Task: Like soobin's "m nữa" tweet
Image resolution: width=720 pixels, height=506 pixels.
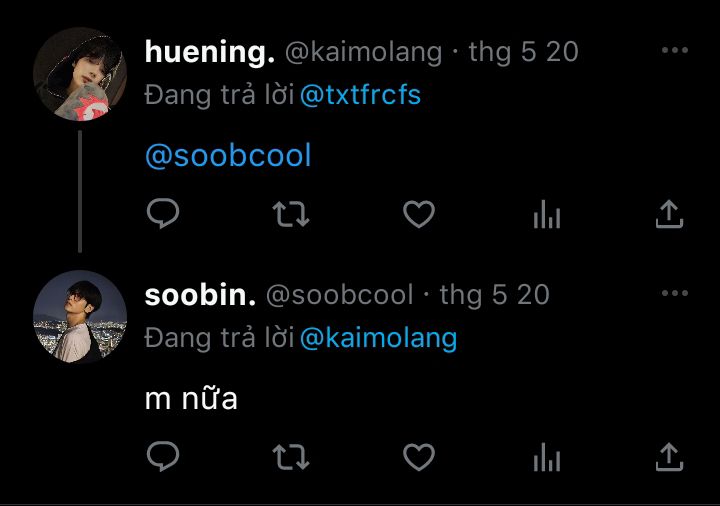Action: click(x=419, y=457)
